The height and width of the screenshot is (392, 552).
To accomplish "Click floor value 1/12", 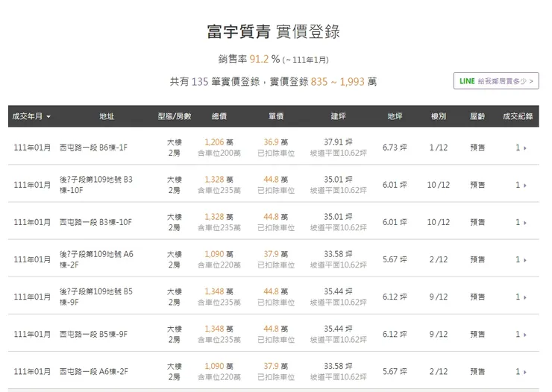I will 439,148.
